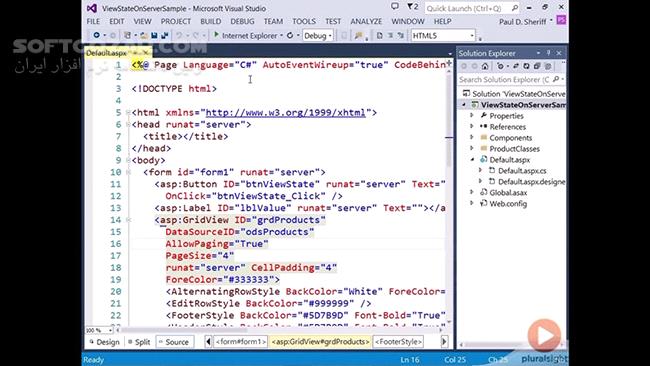This screenshot has height=366, width=650.
Task: Click the Find in Files toolbar icon
Action: click(x=359, y=36)
